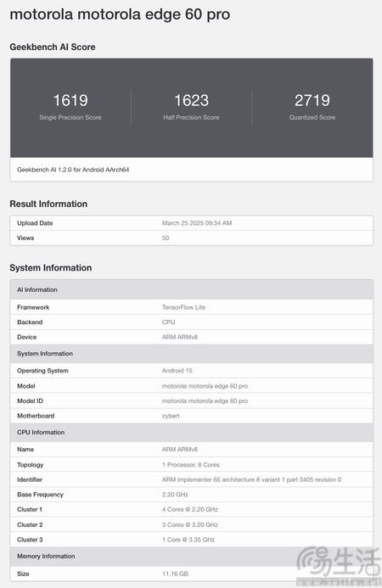Click the 'Identifier' row label
The height and width of the screenshot is (588, 382).
tap(30, 479)
